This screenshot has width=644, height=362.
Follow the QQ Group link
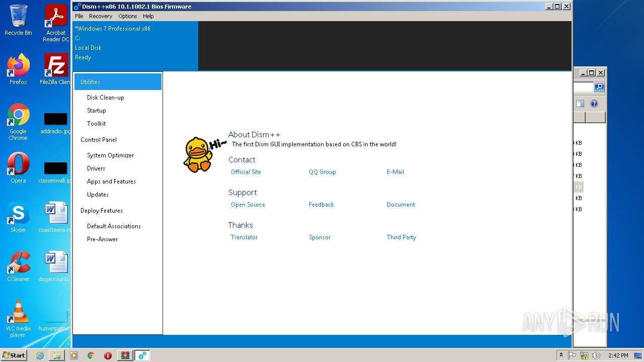pos(322,172)
